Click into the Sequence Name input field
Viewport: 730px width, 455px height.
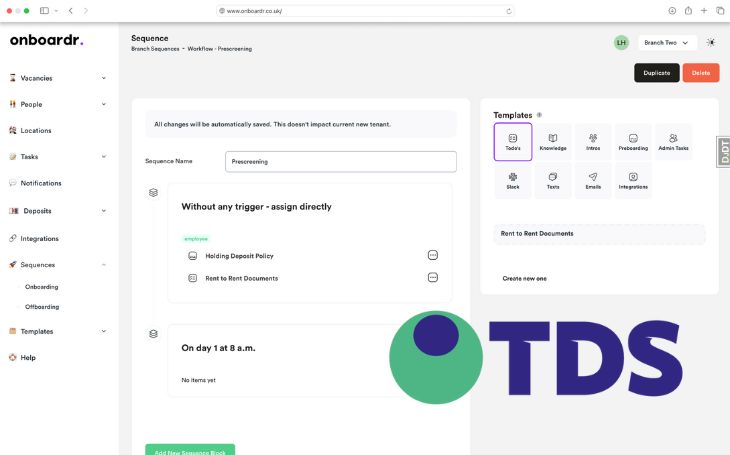click(x=341, y=162)
